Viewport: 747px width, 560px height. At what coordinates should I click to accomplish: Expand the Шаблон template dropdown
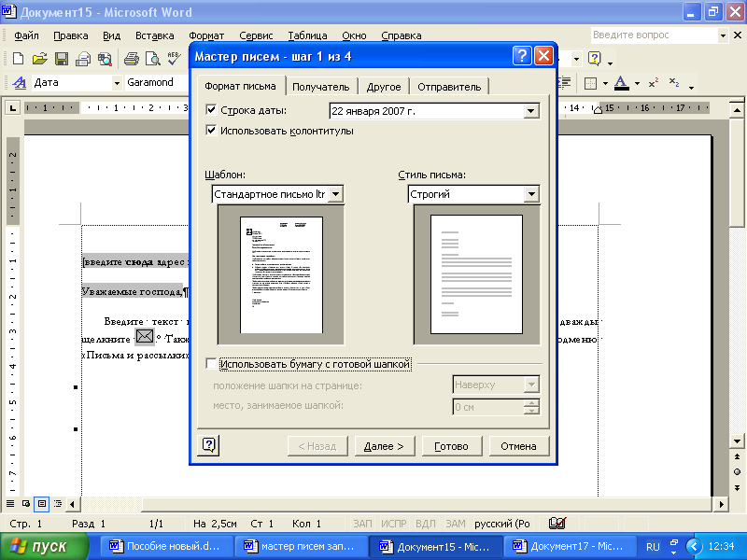pos(336,194)
